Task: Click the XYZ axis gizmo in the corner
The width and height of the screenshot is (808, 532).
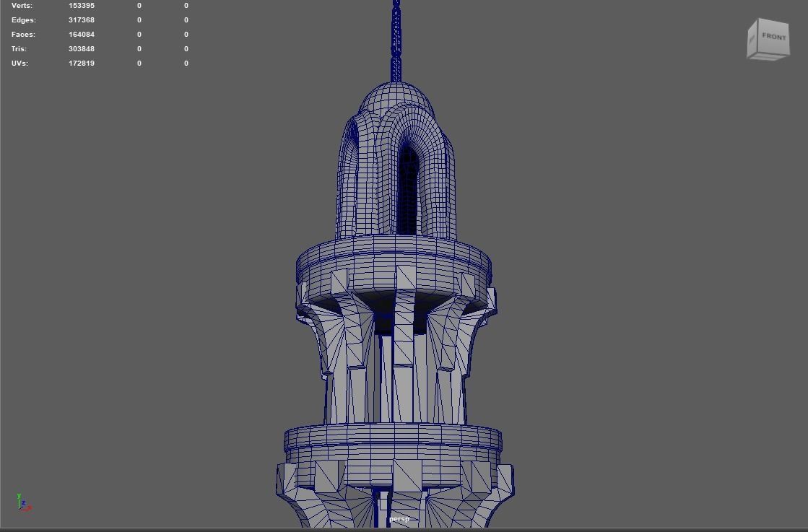Action: pos(24,502)
